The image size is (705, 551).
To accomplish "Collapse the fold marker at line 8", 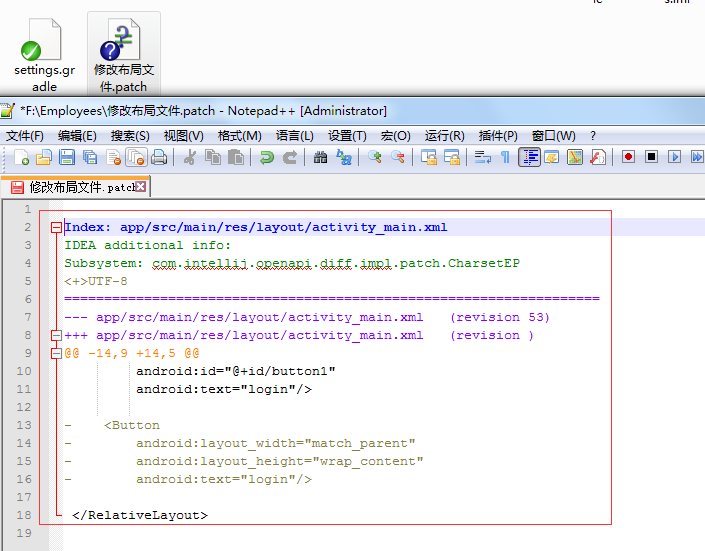I will 56,336.
